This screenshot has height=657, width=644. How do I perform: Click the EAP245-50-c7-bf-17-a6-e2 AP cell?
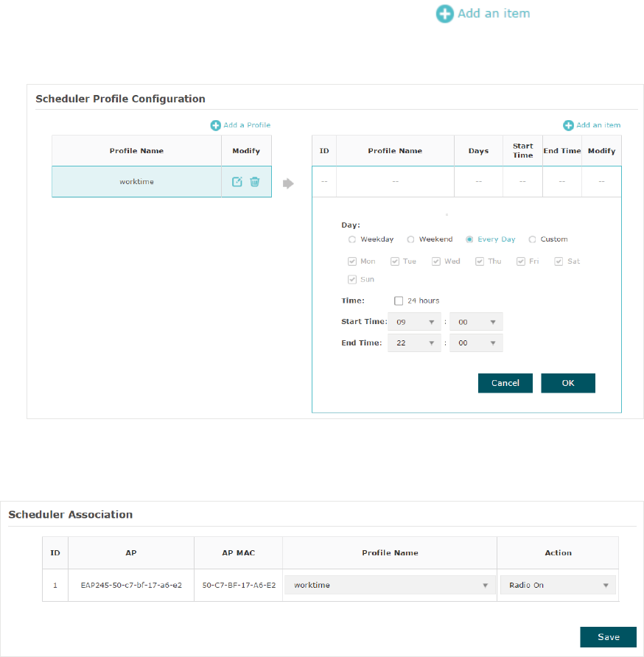(131, 585)
